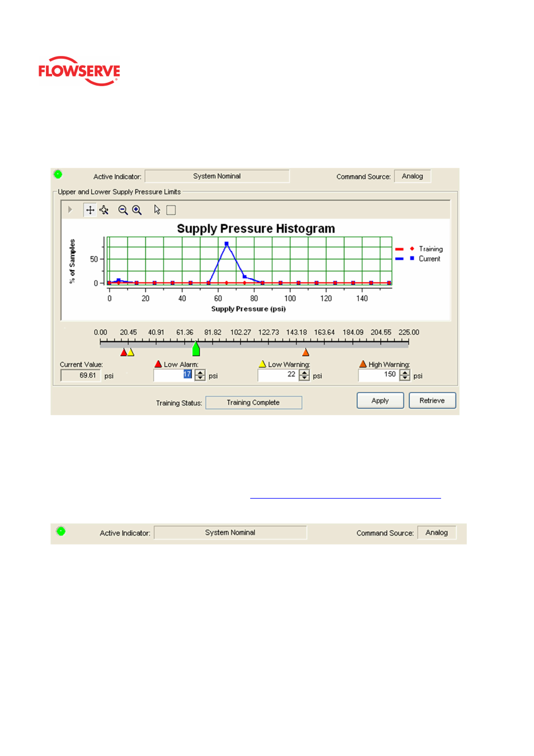Click the scale value 225.00
The height and width of the screenshot is (756, 534).
click(x=409, y=332)
